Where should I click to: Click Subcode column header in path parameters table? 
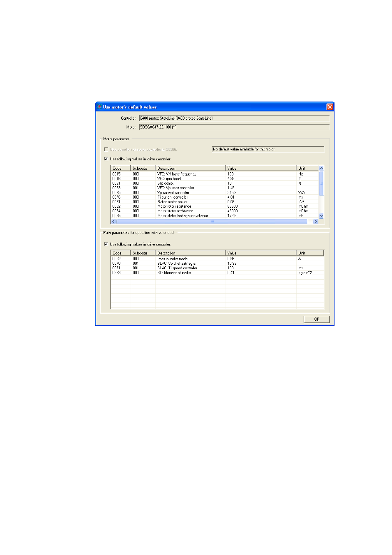[143, 253]
